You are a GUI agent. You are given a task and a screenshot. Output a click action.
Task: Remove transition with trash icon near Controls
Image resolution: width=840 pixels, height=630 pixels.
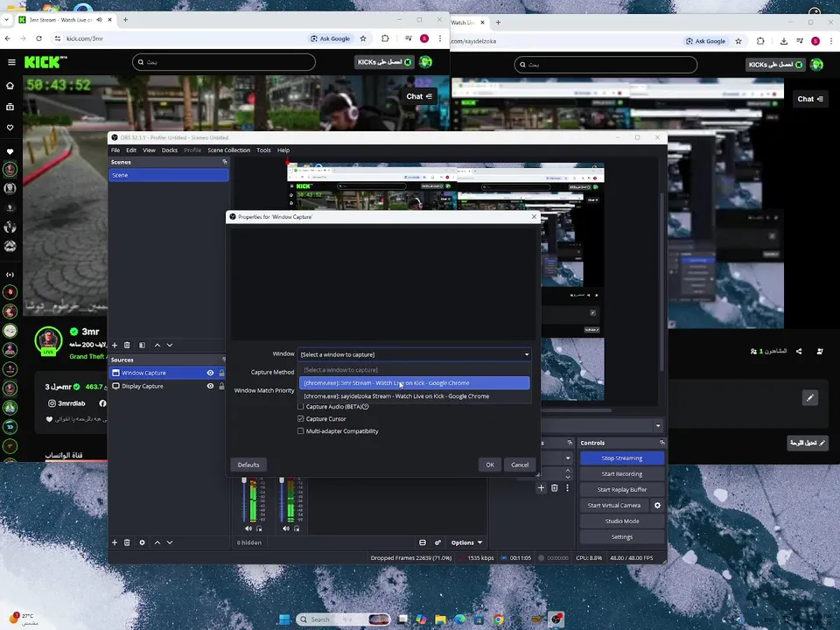click(555, 487)
